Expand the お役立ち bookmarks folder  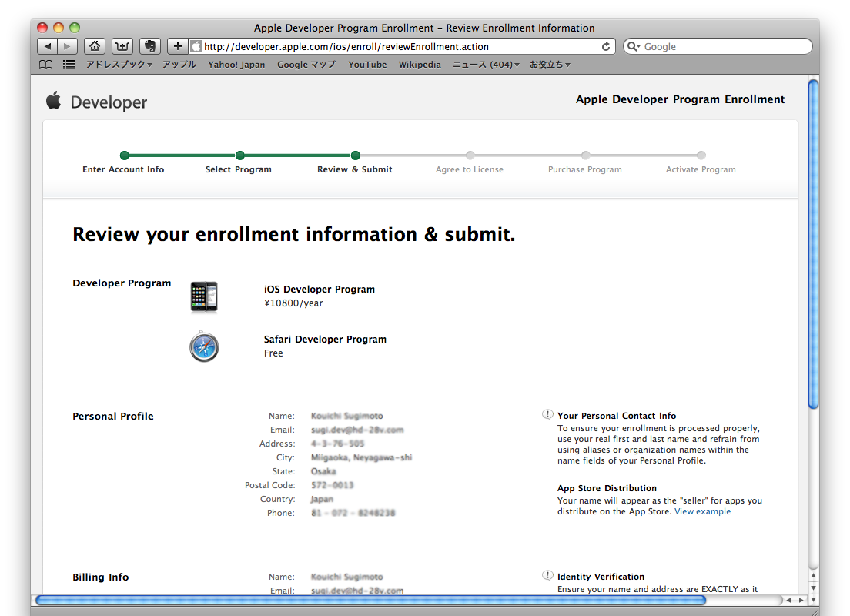(549, 65)
